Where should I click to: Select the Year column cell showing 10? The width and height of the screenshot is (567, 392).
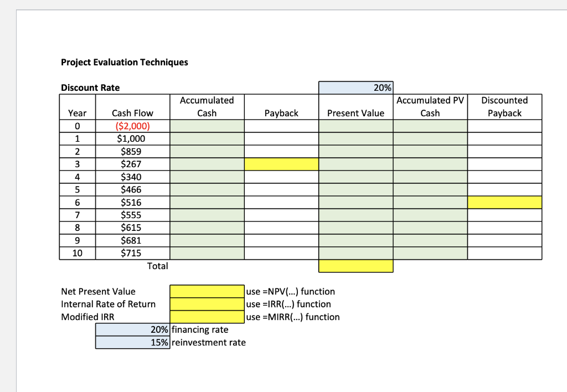78,253
